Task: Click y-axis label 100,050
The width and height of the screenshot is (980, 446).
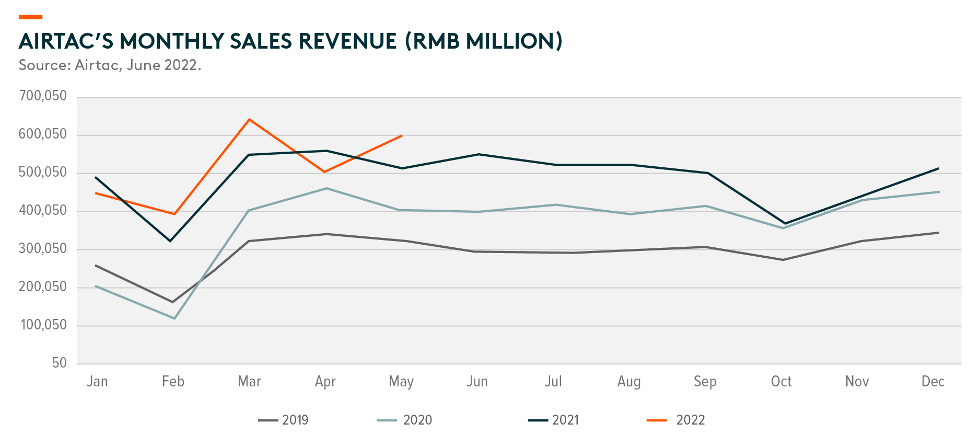Action: (x=44, y=325)
